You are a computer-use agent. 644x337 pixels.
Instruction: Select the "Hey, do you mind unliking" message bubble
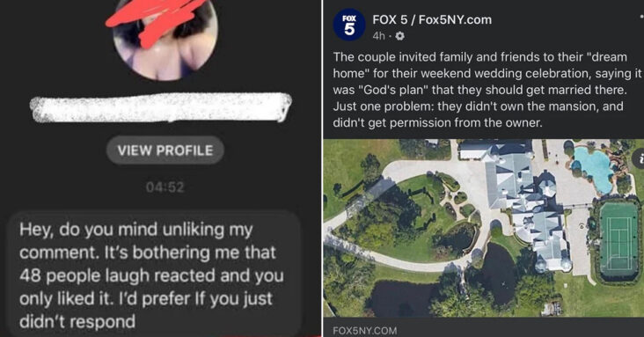[155, 275]
